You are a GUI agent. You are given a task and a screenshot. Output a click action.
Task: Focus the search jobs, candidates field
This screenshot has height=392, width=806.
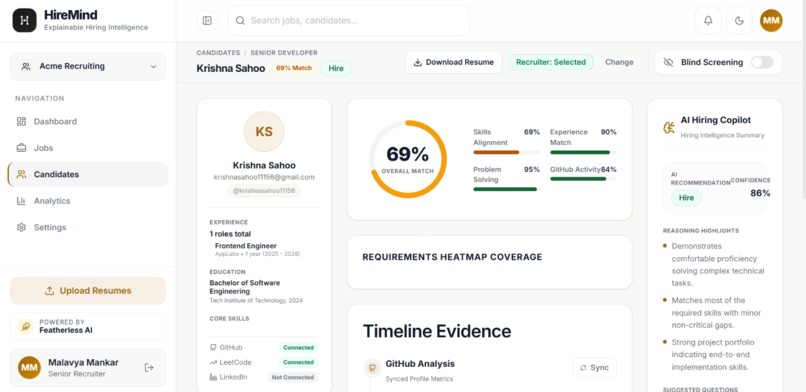[x=349, y=21]
